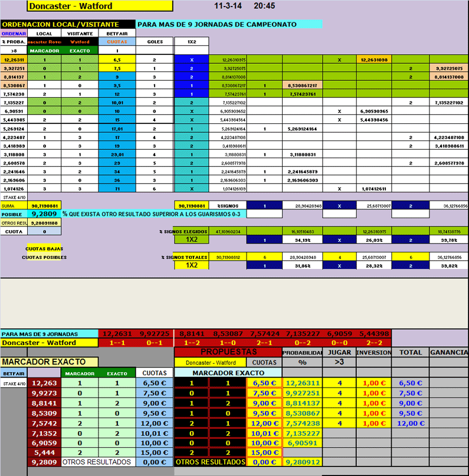Select probability cell 1,074126

pos(14,189)
